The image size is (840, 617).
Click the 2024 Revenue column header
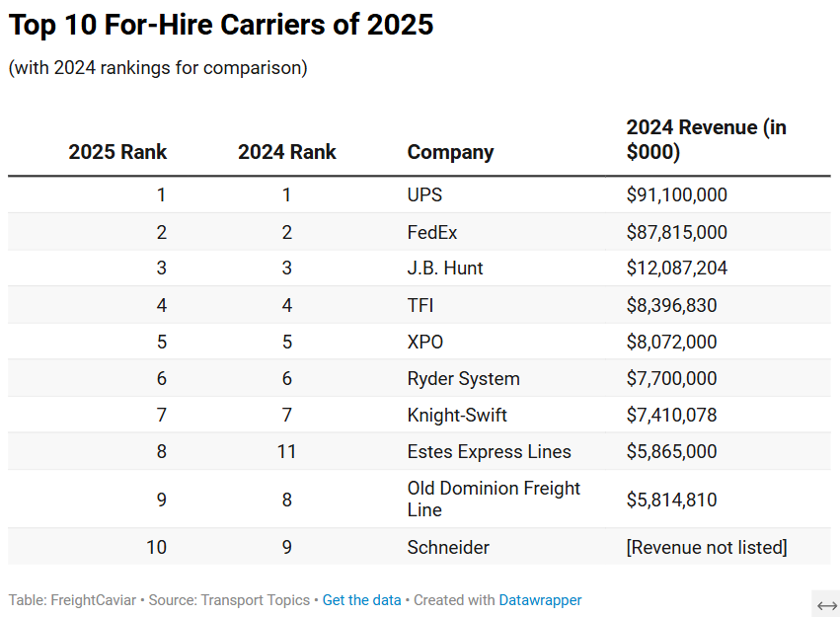pyautogui.click(x=706, y=140)
